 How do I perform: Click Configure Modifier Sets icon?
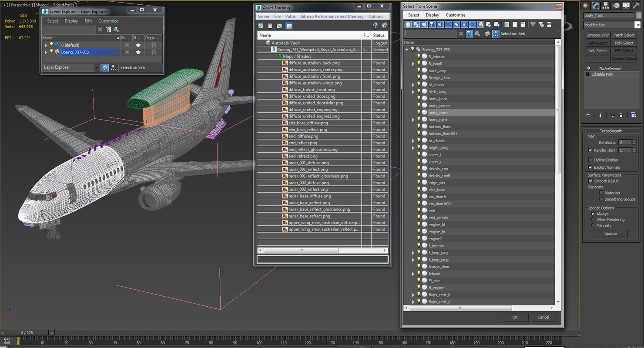pos(634,115)
